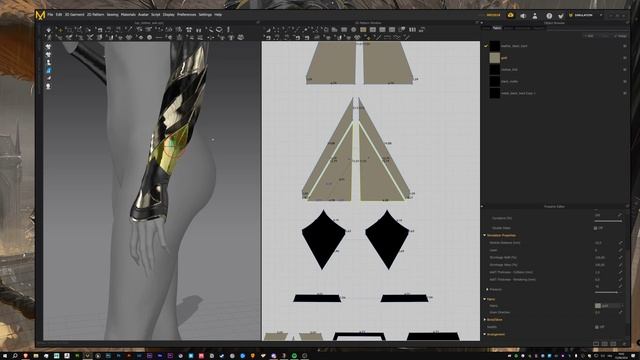The height and width of the screenshot is (360, 640).
Task: Click the slider under the top Property Editor value
Action: tap(608, 221)
